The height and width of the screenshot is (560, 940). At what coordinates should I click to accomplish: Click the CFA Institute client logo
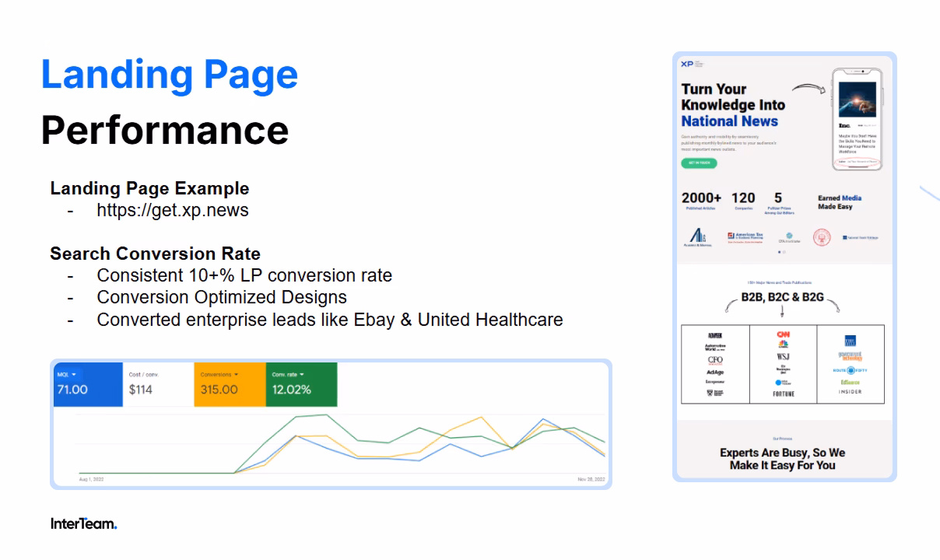pos(788,238)
